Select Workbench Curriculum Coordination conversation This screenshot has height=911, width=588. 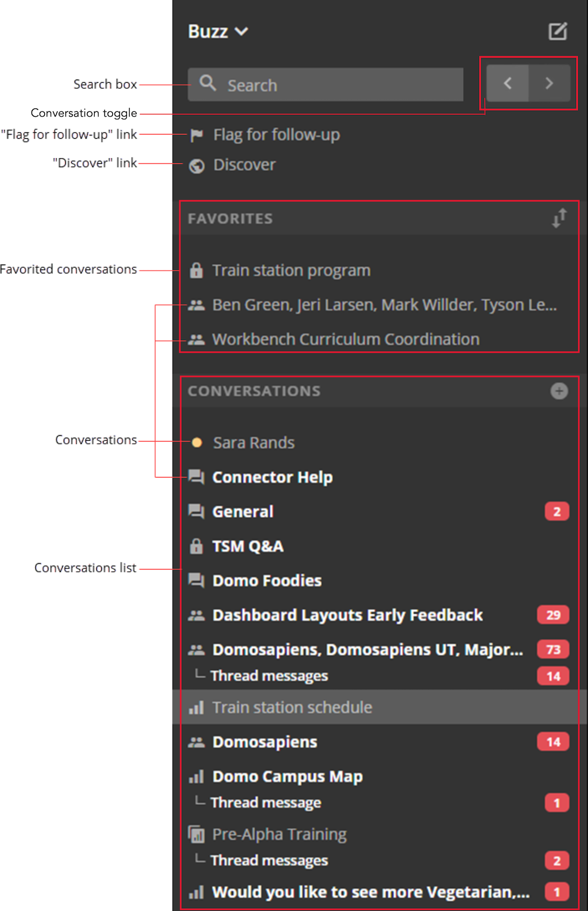[x=345, y=339]
